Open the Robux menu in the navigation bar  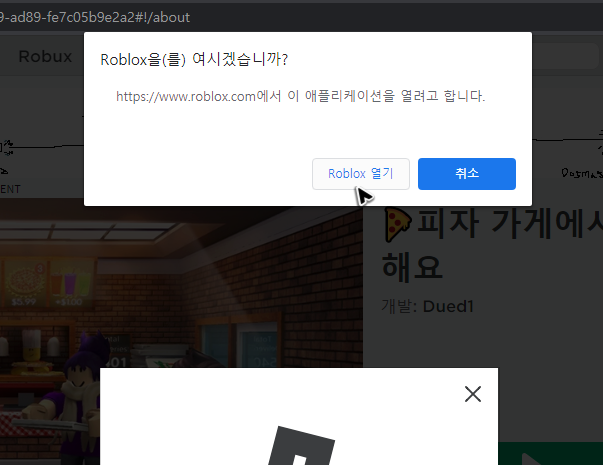(x=45, y=57)
